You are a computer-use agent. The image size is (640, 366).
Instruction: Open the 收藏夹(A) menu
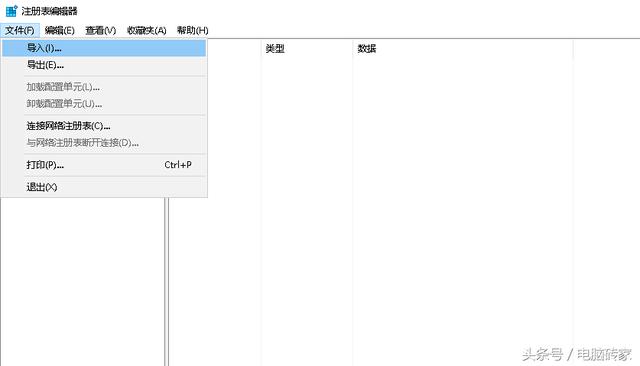pyautogui.click(x=147, y=30)
